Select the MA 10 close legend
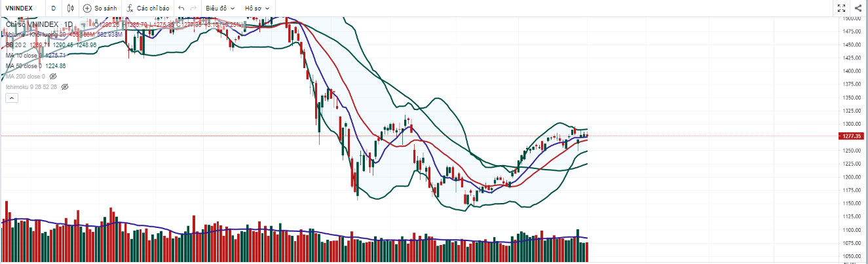 point(24,56)
